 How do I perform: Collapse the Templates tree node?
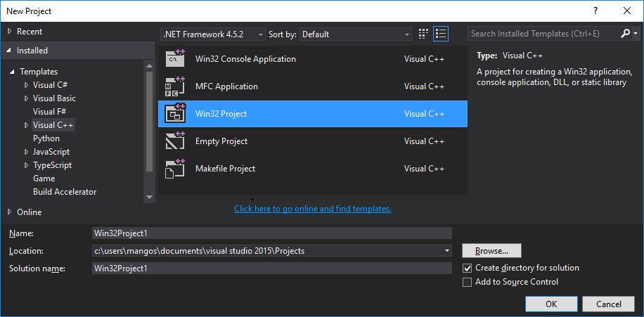click(13, 72)
